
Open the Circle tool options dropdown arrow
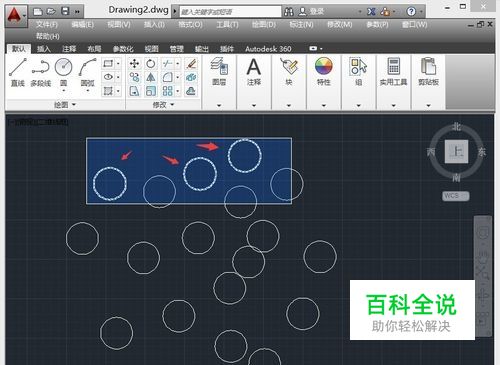tap(64, 91)
